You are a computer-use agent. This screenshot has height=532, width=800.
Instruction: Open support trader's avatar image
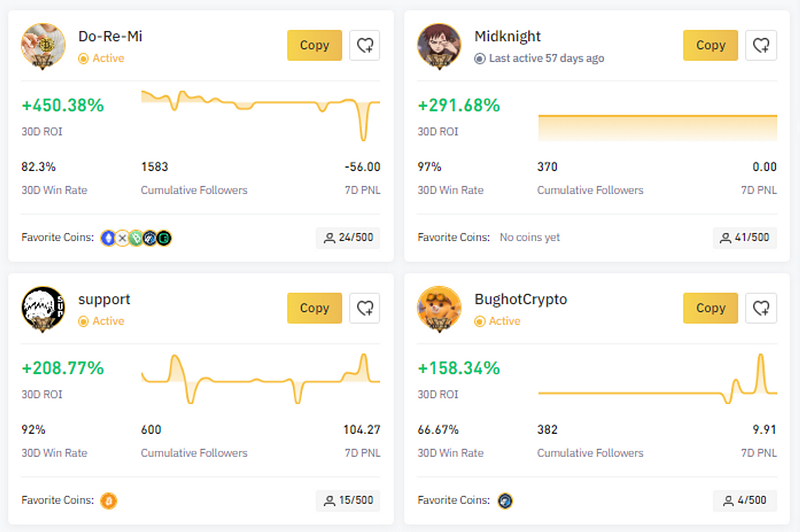43,309
